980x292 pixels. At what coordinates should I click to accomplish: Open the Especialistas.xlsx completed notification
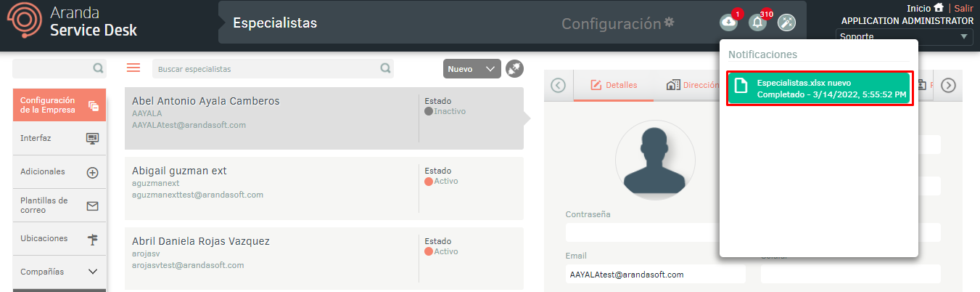(820, 89)
